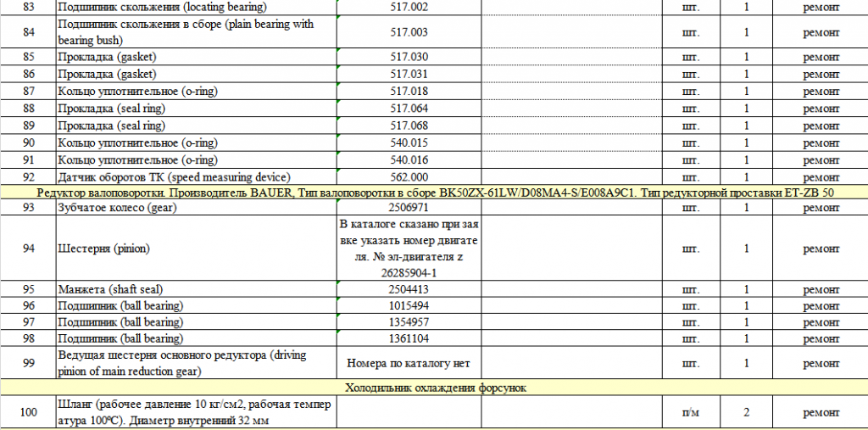Click part number 517.064 cell
This screenshot has width=868, height=430.
pyautogui.click(x=409, y=109)
